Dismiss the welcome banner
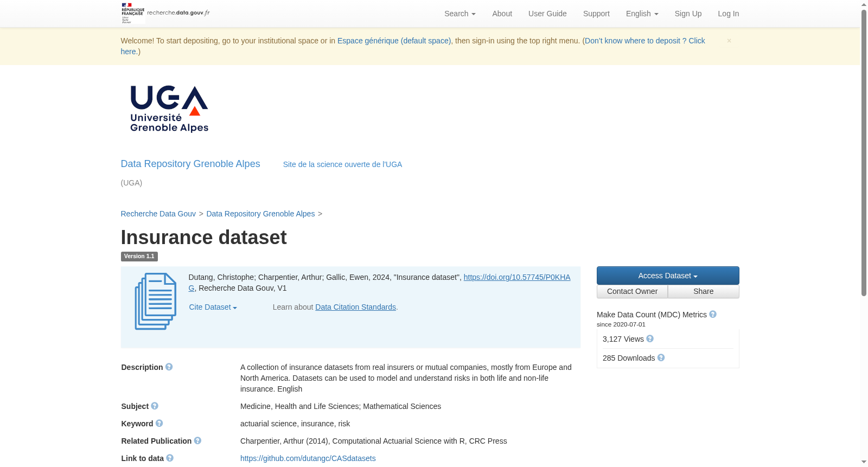 point(729,41)
